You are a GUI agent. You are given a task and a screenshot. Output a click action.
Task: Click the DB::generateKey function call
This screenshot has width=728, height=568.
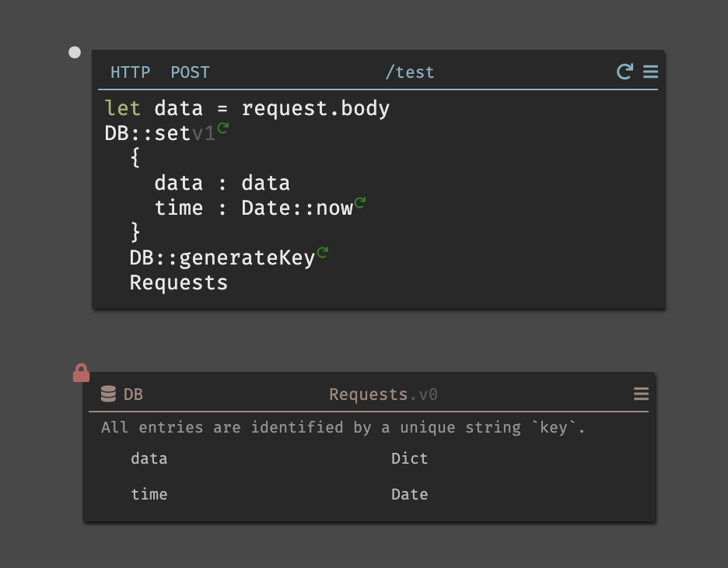pyautogui.click(x=222, y=258)
